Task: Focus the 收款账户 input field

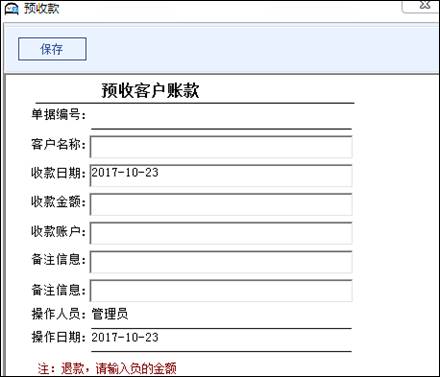Action: (x=221, y=233)
